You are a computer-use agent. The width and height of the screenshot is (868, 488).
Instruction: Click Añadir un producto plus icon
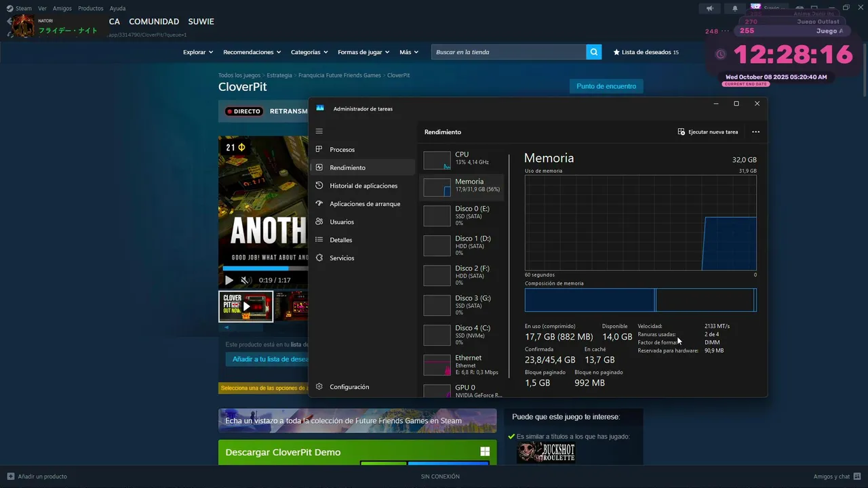(11, 476)
